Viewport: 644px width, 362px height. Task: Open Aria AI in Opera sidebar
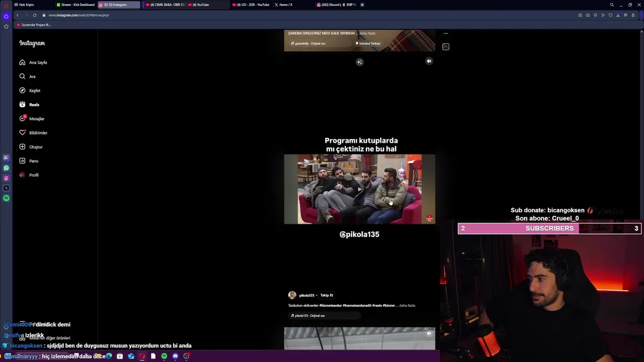6,158
